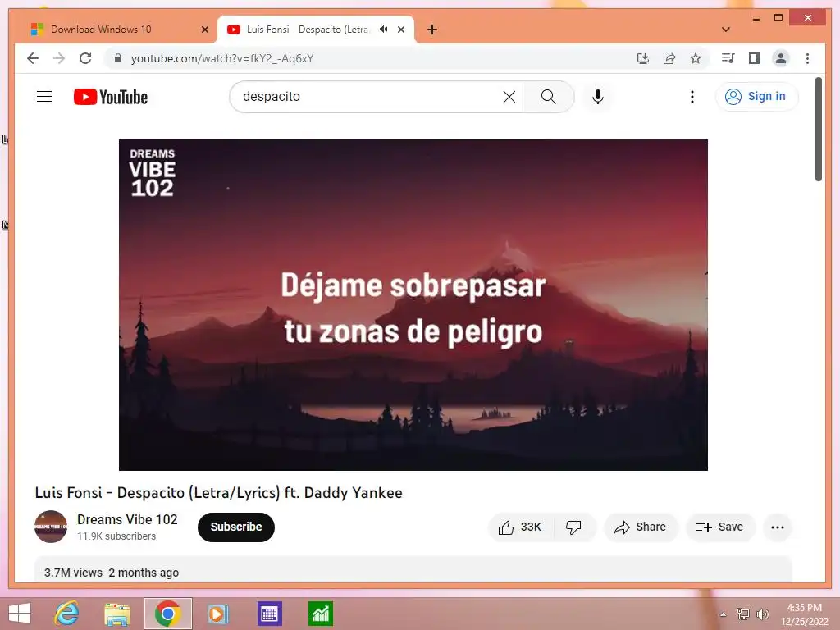The height and width of the screenshot is (630, 840).
Task: Run search with the magnifier button
Action: [x=548, y=97]
